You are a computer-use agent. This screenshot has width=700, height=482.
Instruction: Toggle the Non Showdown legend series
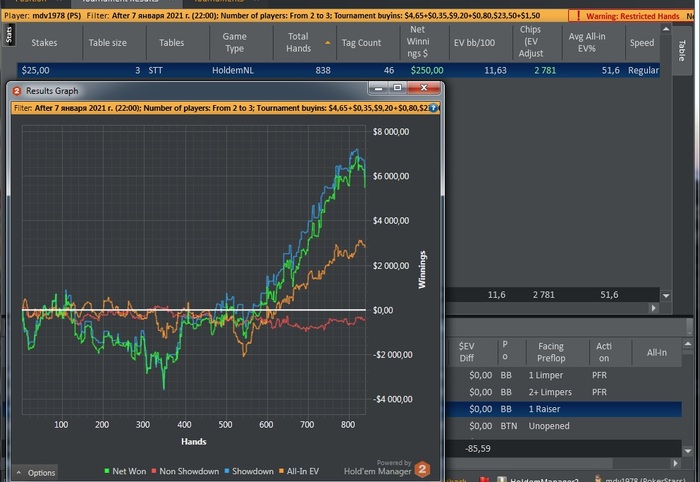185,471
